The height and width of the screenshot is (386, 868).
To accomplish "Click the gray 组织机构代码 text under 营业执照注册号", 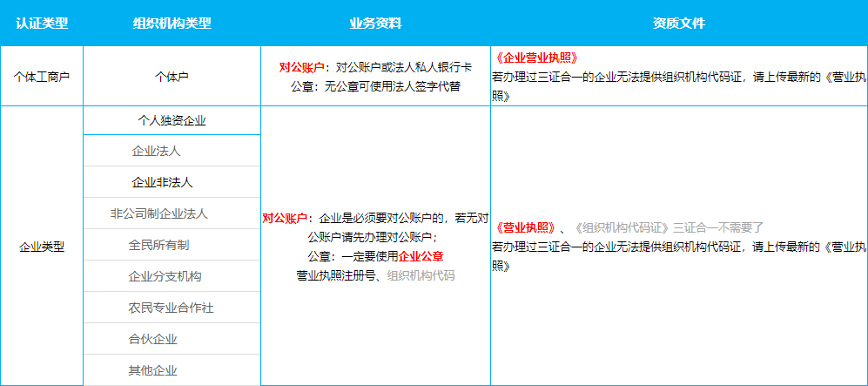I will click(x=421, y=275).
